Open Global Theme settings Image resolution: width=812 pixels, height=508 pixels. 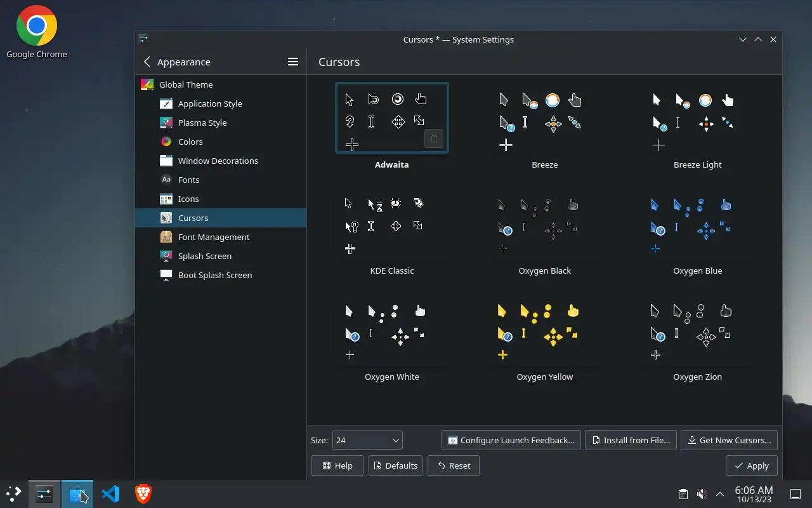221,84
